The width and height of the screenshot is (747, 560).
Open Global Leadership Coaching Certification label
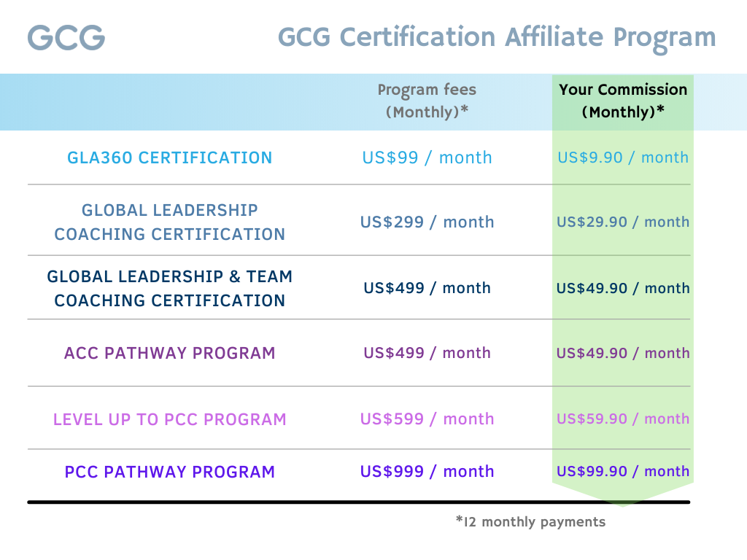169,222
